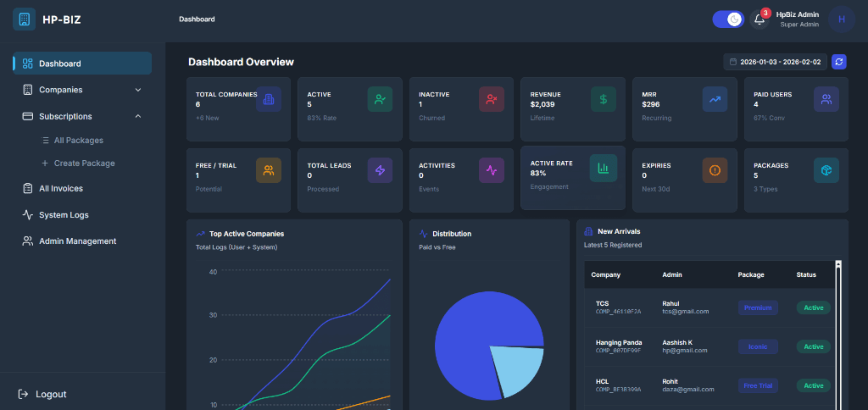Expand the Companies menu chevron
Viewport: 868px width, 410px height.
point(138,90)
